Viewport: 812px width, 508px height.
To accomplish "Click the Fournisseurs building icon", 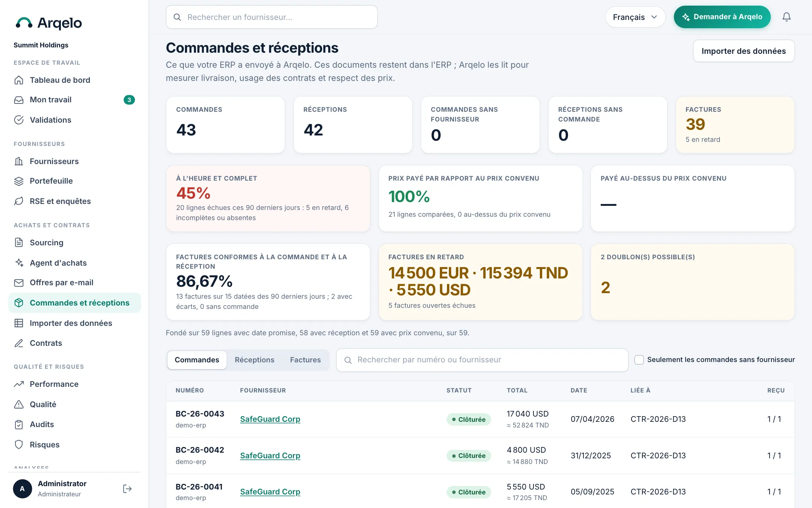I will pos(19,161).
